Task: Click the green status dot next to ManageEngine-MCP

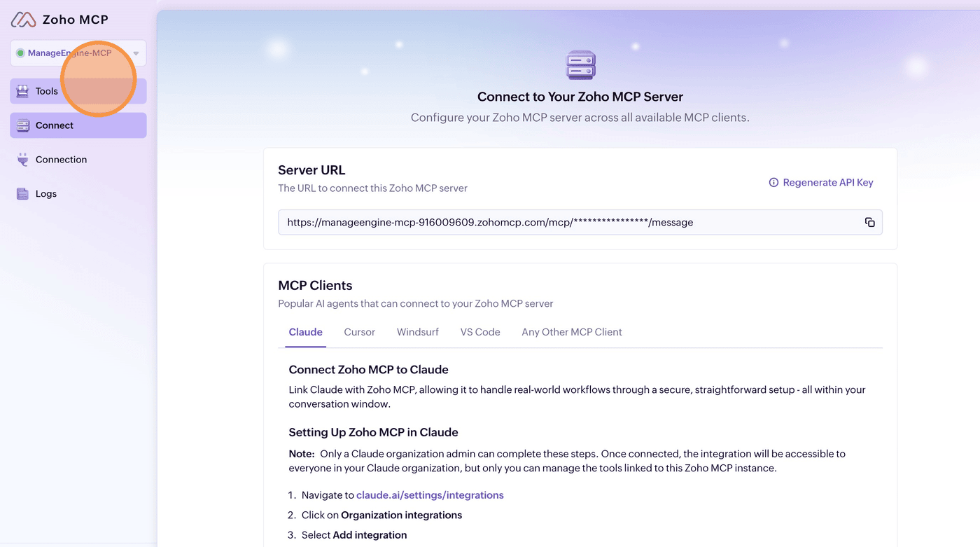Action: tap(20, 53)
